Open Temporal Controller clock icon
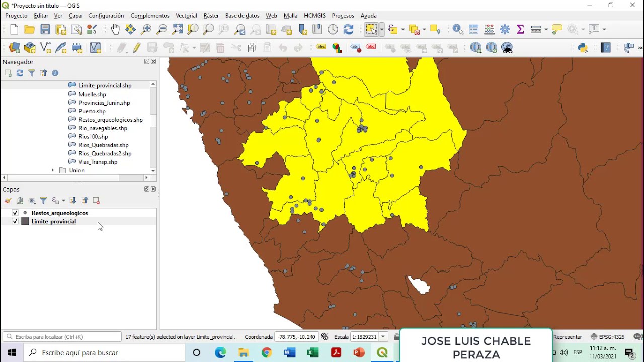 (333, 30)
